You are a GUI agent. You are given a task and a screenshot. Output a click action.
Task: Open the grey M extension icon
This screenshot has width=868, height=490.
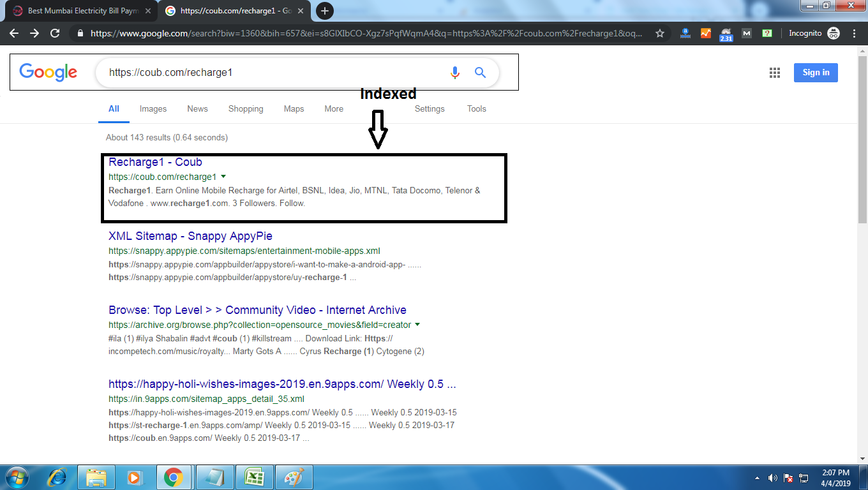747,33
